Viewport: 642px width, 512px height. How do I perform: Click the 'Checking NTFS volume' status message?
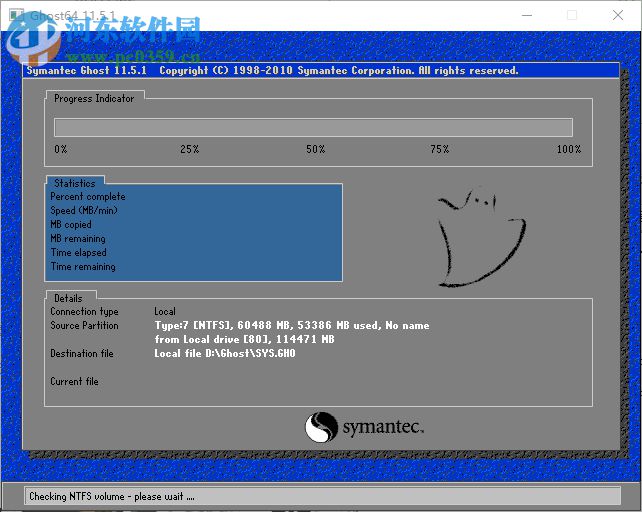click(112, 496)
